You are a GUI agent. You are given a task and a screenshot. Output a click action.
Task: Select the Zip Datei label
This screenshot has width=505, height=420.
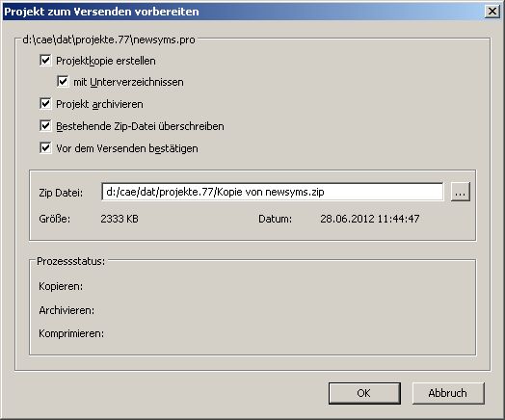pyautogui.click(x=61, y=193)
